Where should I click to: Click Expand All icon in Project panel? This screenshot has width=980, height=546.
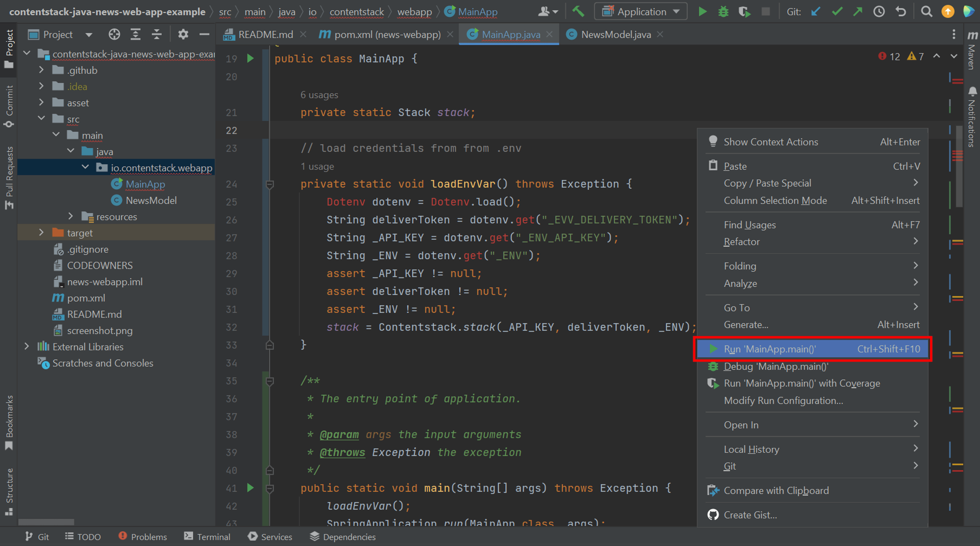(x=136, y=35)
